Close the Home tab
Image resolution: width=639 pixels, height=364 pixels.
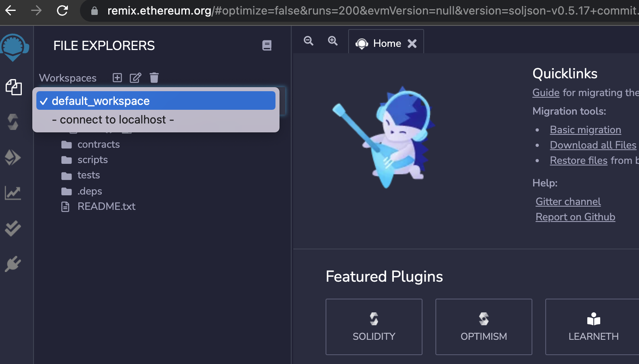[412, 44]
